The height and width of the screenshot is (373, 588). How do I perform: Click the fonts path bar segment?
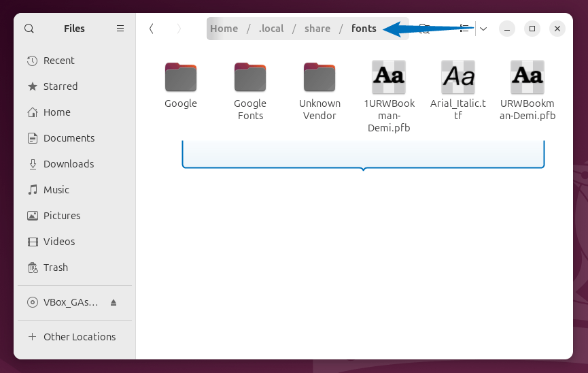[364, 29]
